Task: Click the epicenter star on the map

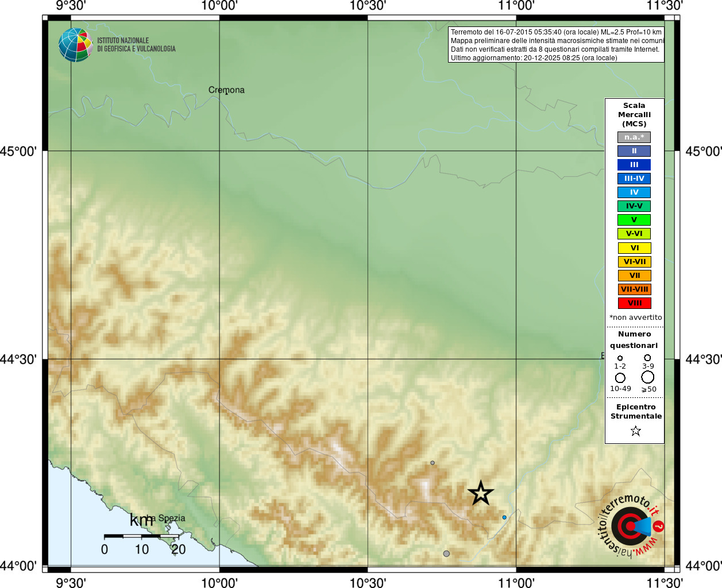Action: 481,493
